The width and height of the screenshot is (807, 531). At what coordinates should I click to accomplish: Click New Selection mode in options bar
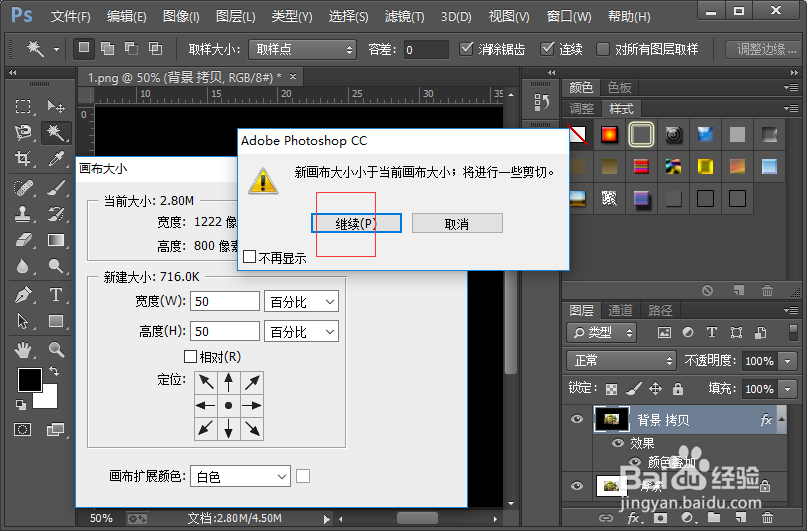(x=83, y=49)
